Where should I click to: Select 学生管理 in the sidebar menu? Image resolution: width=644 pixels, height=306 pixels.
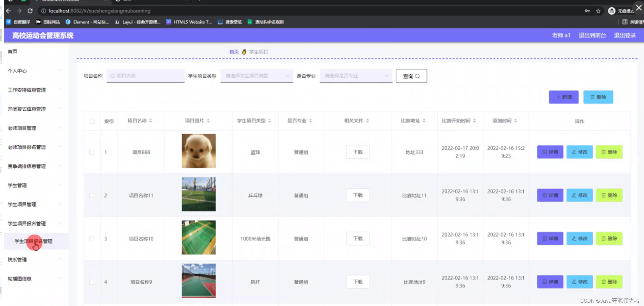[x=17, y=185]
